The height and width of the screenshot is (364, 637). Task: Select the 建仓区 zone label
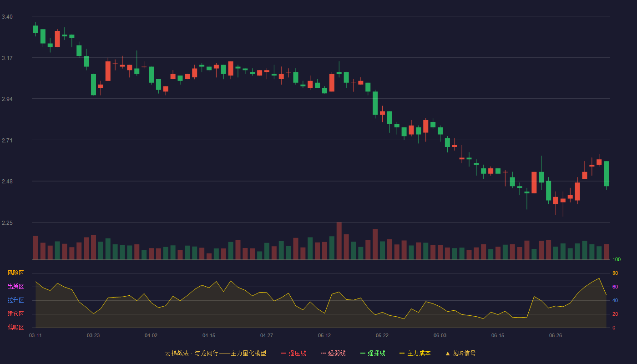[x=15, y=314]
